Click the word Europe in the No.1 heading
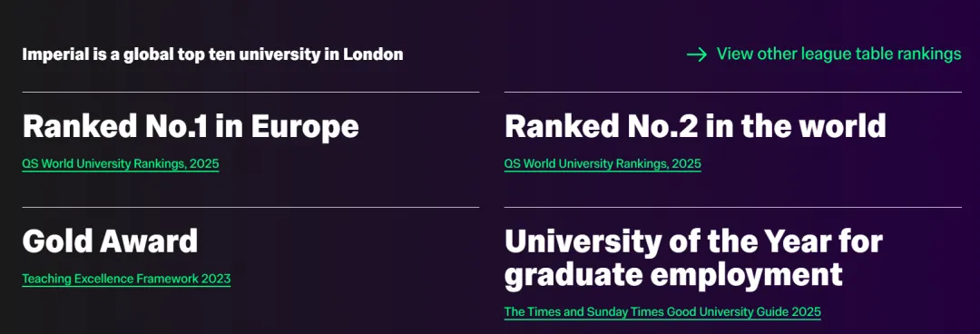 305,127
